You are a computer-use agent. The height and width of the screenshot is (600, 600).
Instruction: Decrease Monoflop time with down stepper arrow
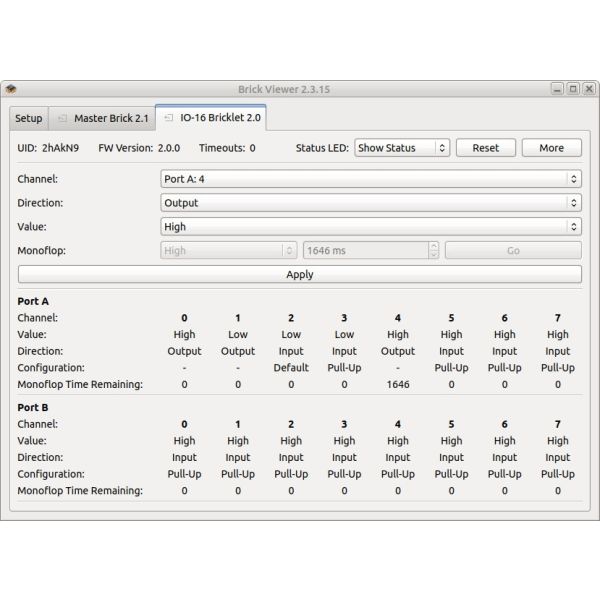[434, 255]
